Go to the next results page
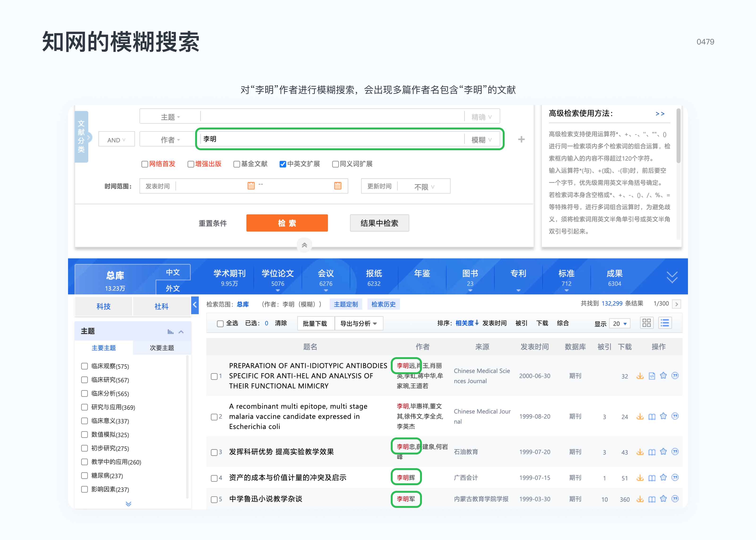756x540 pixels. [x=677, y=304]
